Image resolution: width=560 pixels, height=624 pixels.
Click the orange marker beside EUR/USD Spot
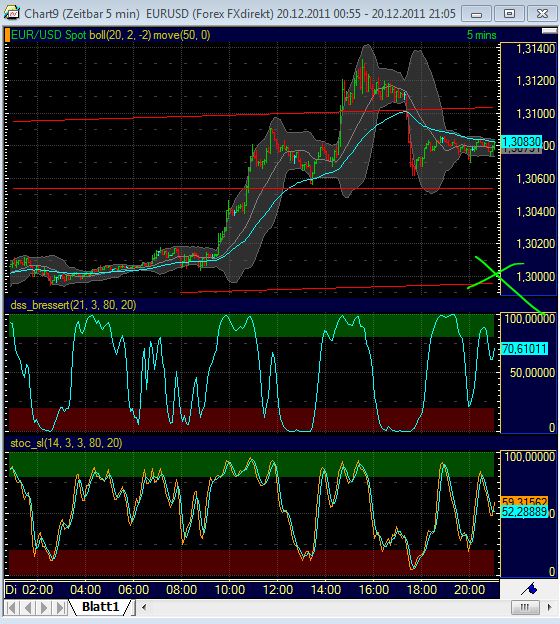tap(7, 35)
